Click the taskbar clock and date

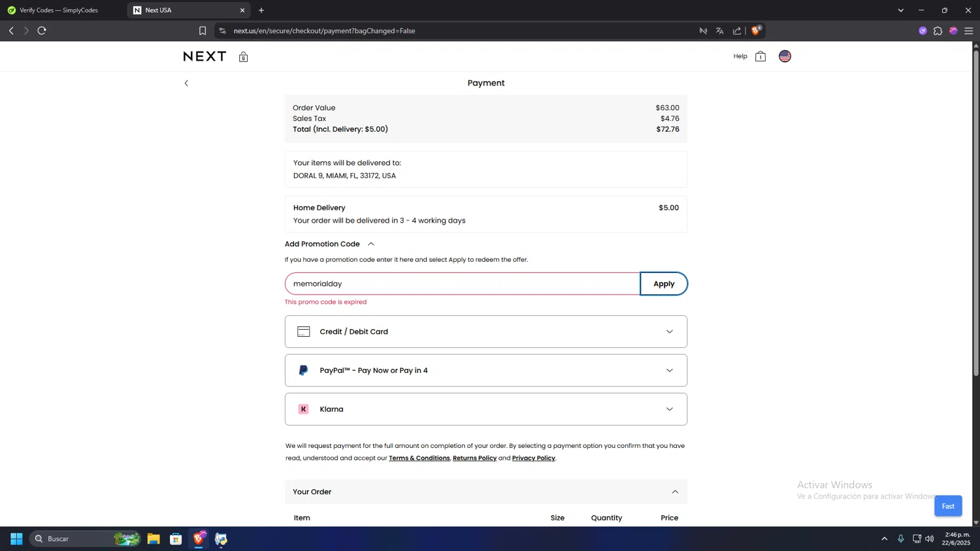click(957, 539)
